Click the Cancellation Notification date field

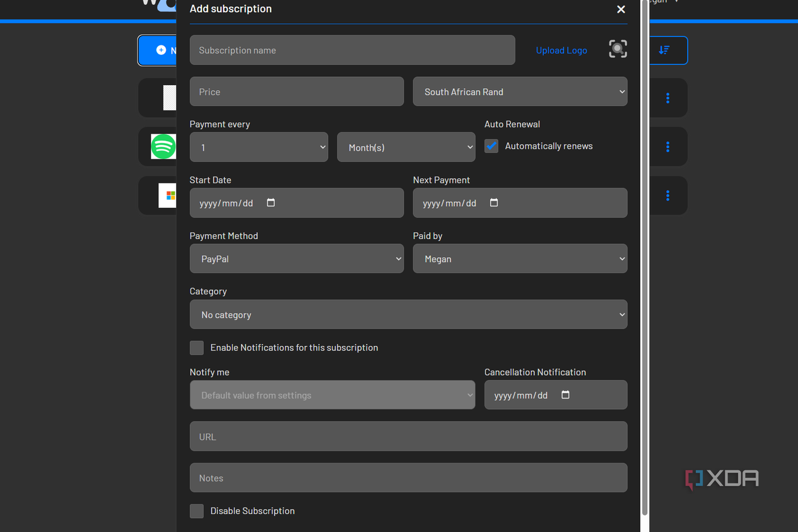tap(556, 395)
